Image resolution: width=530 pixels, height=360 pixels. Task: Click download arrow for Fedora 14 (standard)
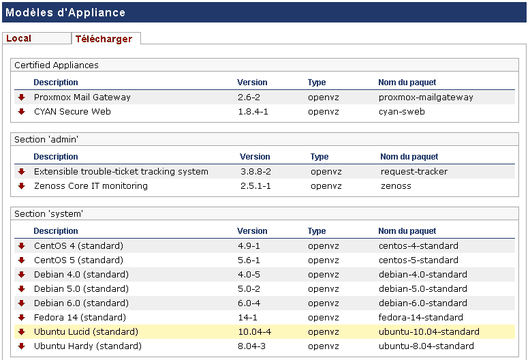pos(21,317)
